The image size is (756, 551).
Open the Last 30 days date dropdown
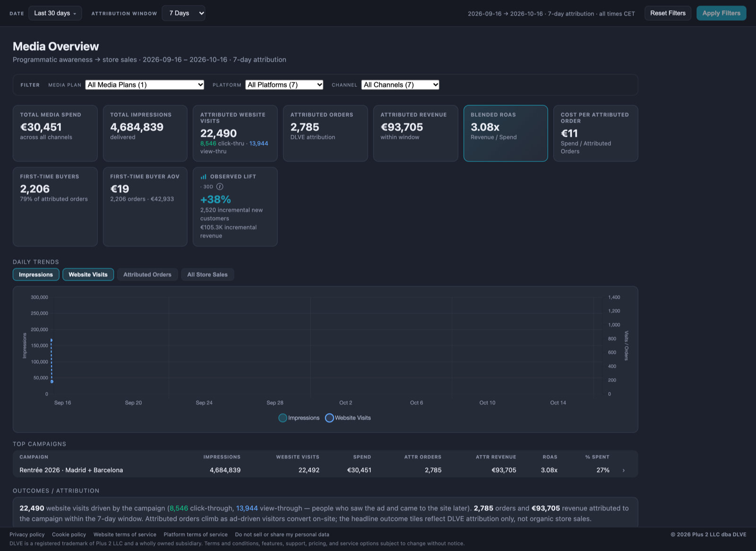(x=55, y=13)
